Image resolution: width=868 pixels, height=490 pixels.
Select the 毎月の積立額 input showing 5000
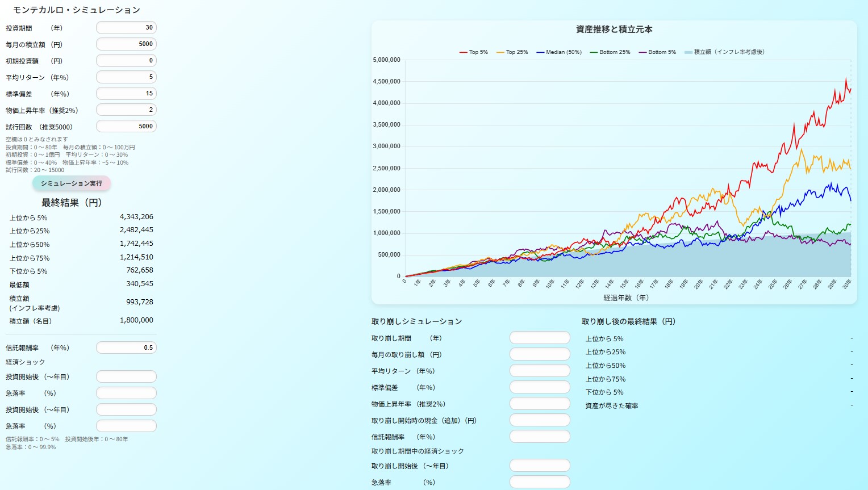click(126, 44)
